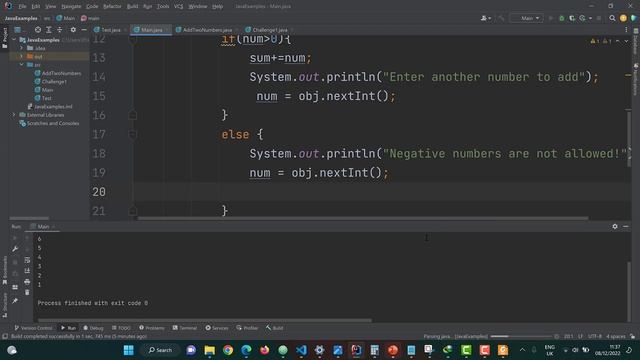
Task: Click Run with Coverage icon
Action: (x=572, y=18)
